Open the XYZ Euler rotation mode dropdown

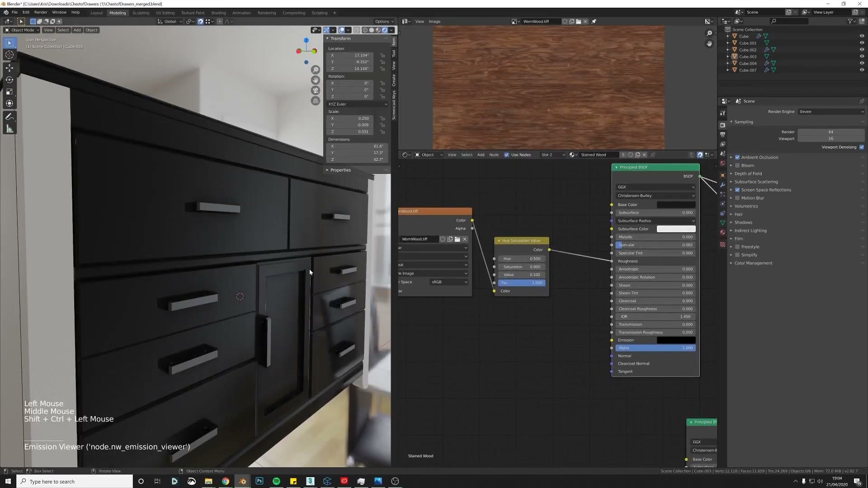tap(357, 104)
